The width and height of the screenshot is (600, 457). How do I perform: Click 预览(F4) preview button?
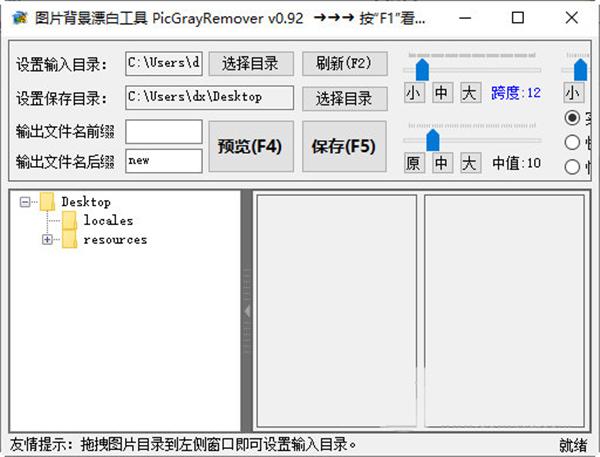(251, 147)
